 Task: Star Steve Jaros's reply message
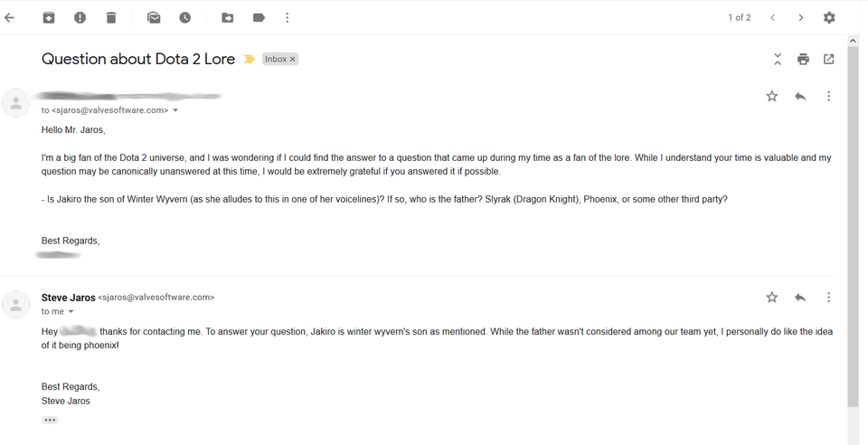pos(771,298)
